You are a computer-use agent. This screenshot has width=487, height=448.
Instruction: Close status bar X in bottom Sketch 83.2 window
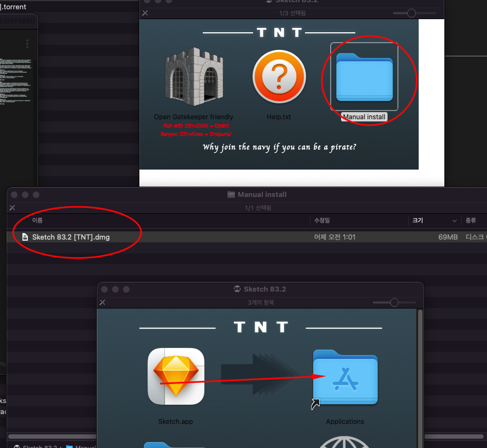[103, 302]
